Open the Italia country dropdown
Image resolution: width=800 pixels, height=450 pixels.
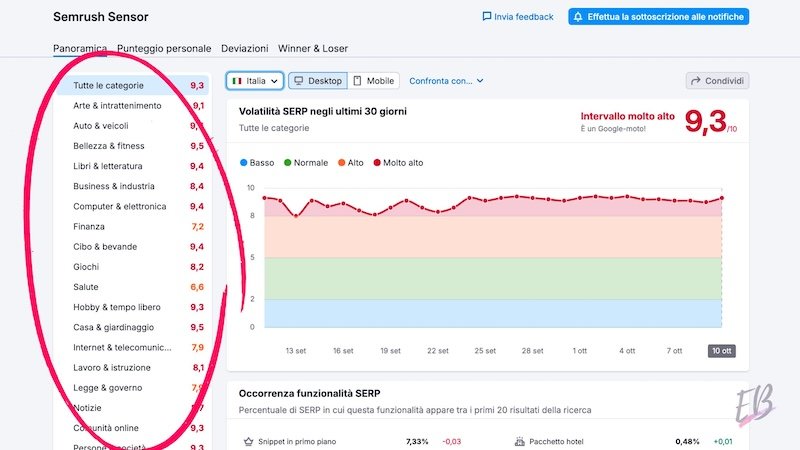click(x=255, y=81)
